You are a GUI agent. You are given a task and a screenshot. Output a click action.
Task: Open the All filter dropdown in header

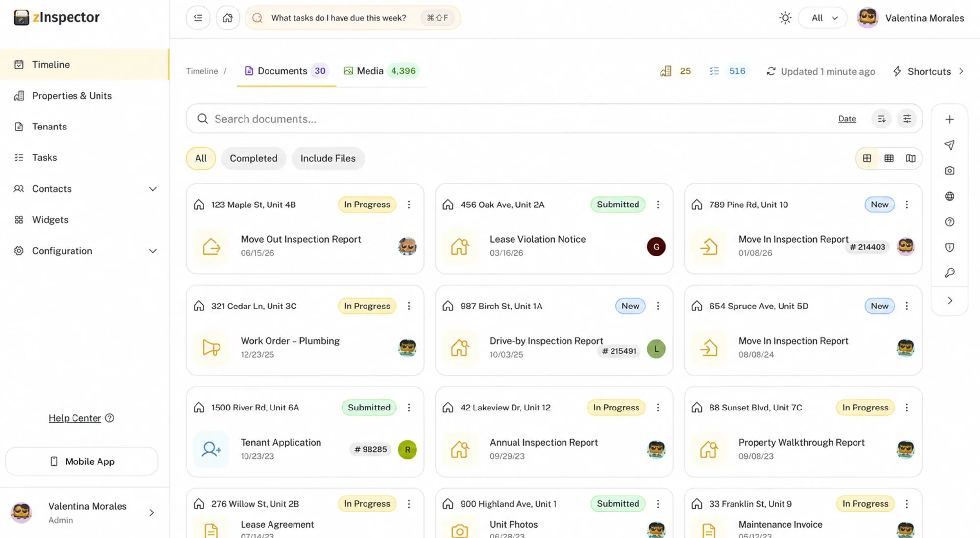pos(823,18)
